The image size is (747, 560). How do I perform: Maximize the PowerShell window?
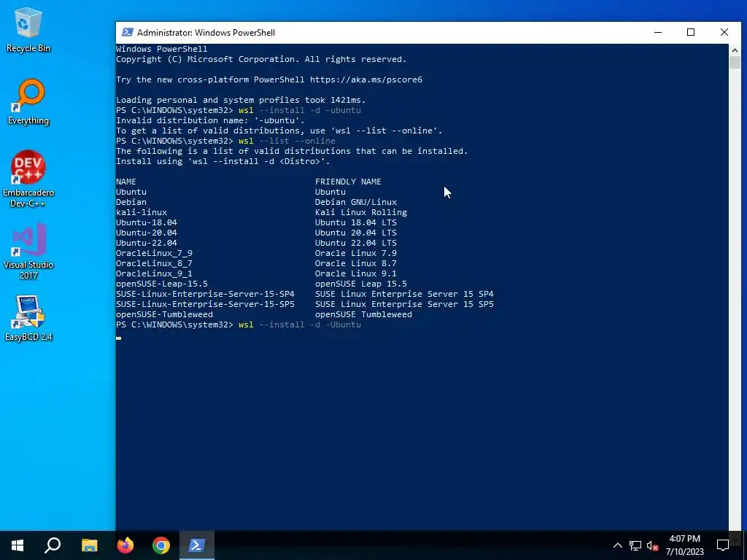(691, 32)
